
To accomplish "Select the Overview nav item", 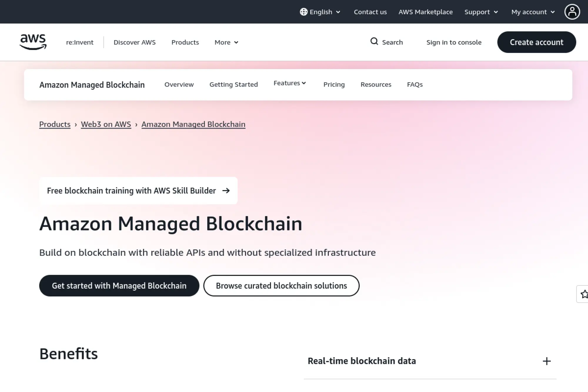I will tap(179, 84).
